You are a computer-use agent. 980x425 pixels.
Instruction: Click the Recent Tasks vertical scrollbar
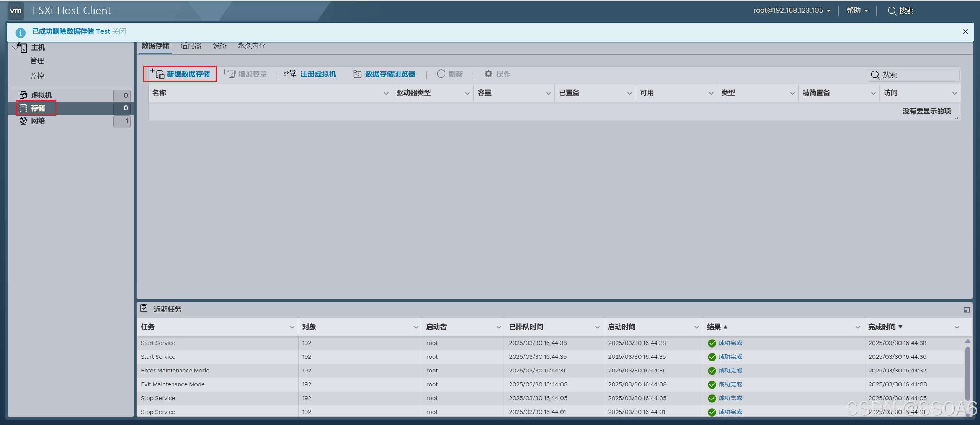pos(968,374)
